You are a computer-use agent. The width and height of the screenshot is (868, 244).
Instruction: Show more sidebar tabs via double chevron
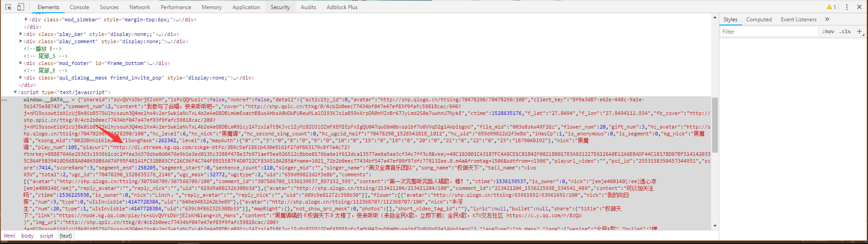(827, 19)
